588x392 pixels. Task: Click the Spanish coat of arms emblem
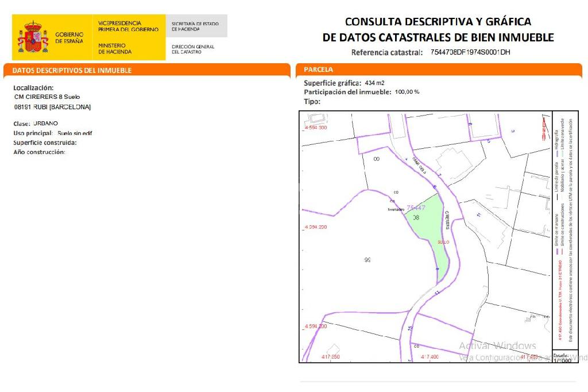pos(33,37)
